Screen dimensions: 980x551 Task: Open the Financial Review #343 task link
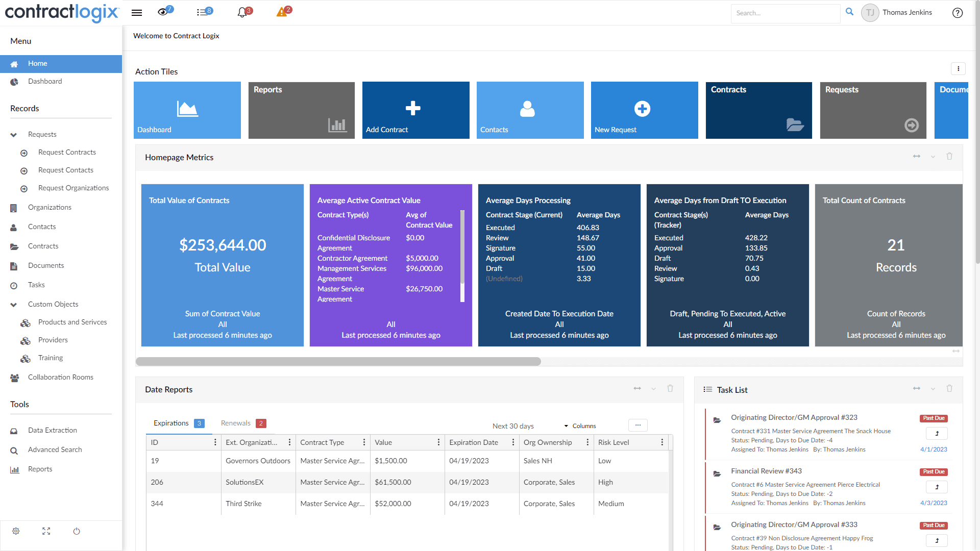[x=766, y=471]
